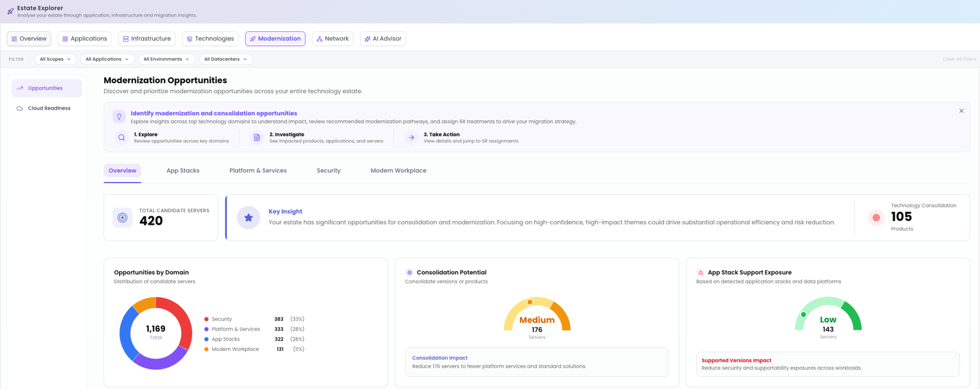980x389 pixels.
Task: Click the orange Modern Workplace legend dot
Action: pyautogui.click(x=206, y=349)
